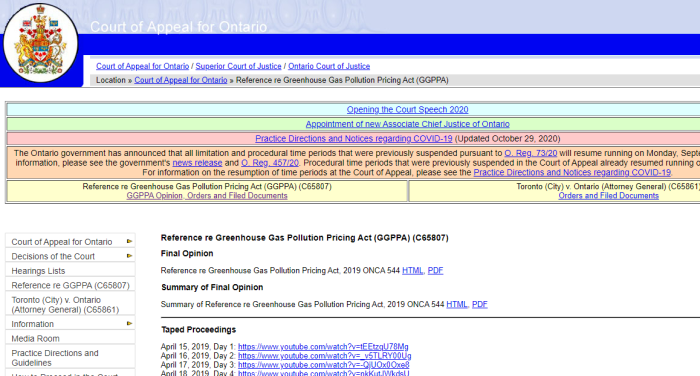Open Final Opinion HTML link
The width and height of the screenshot is (700, 376).
[412, 270]
